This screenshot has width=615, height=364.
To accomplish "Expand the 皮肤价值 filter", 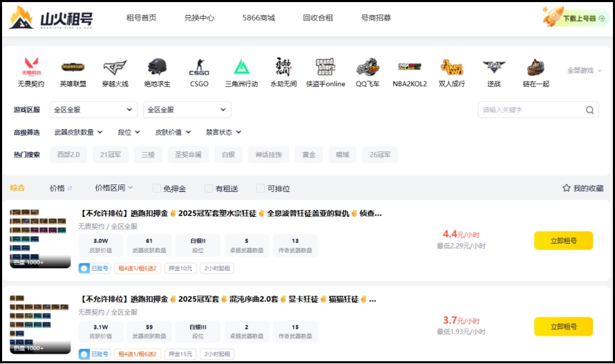I will (x=173, y=132).
